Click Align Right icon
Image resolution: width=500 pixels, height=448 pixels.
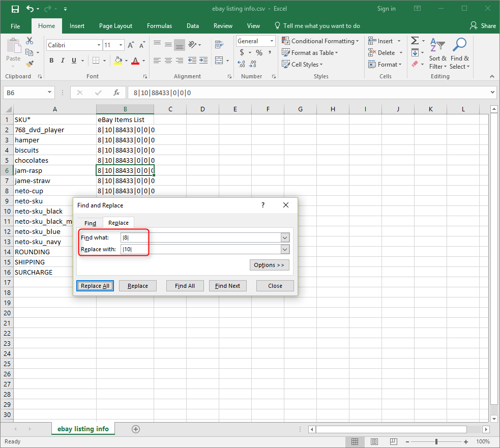coord(180,61)
